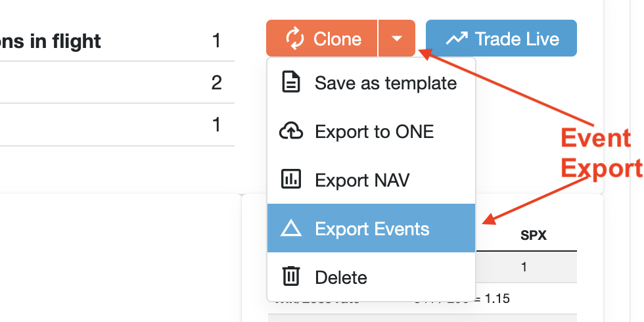Click the cloud upload icon for ONE export
Image resolution: width=644 pixels, height=322 pixels.
pos(290,131)
